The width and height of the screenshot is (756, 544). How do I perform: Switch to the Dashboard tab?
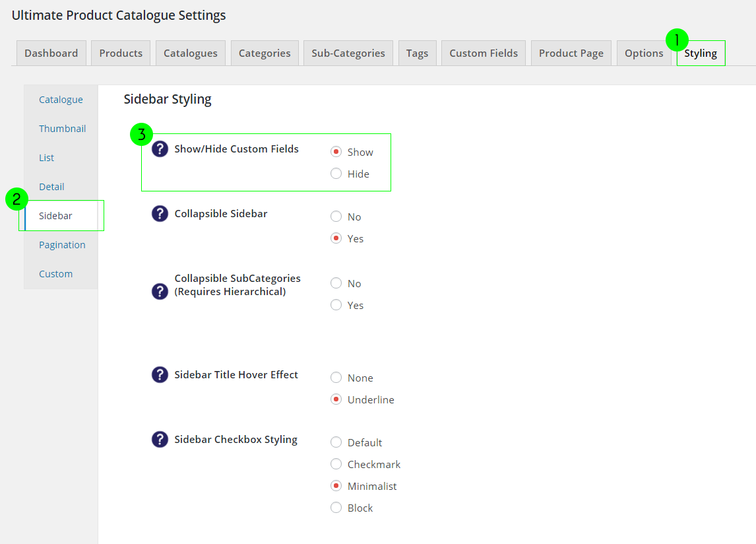point(51,53)
